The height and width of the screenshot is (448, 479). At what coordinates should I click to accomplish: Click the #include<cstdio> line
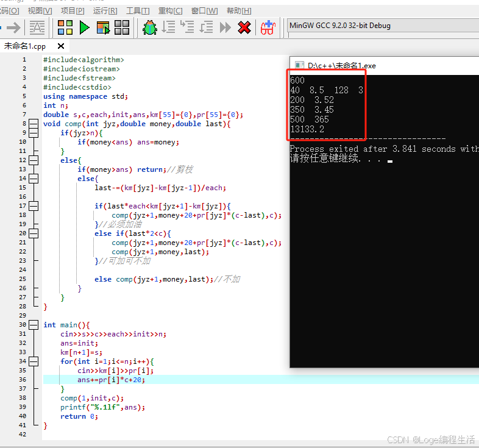[77, 87]
